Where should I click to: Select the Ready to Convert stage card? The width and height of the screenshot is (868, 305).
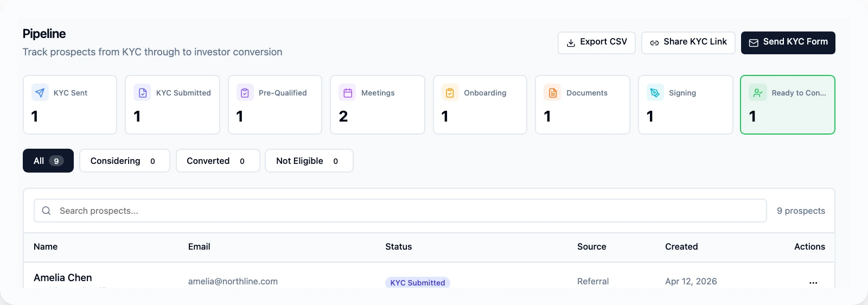[x=788, y=105]
